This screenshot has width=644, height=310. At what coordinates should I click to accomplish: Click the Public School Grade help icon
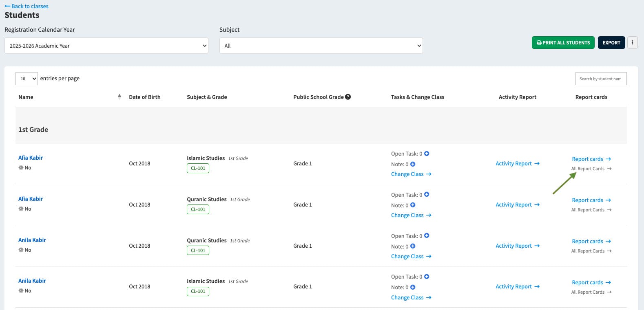coord(348,97)
